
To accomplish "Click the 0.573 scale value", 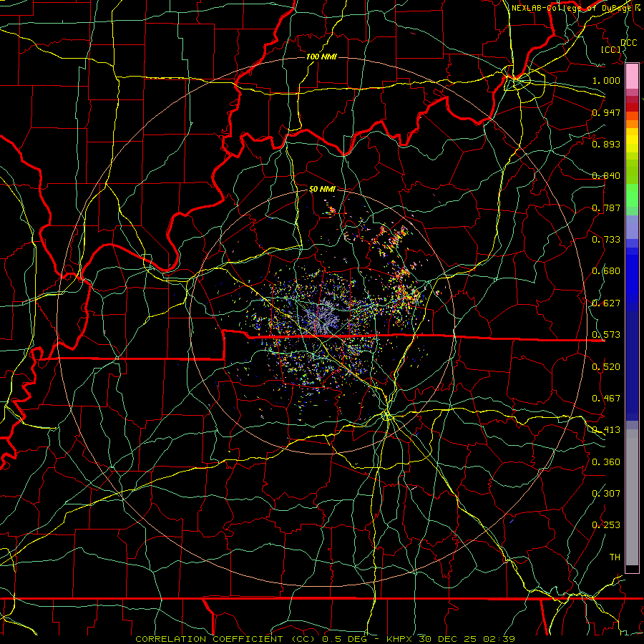I will click(606, 334).
